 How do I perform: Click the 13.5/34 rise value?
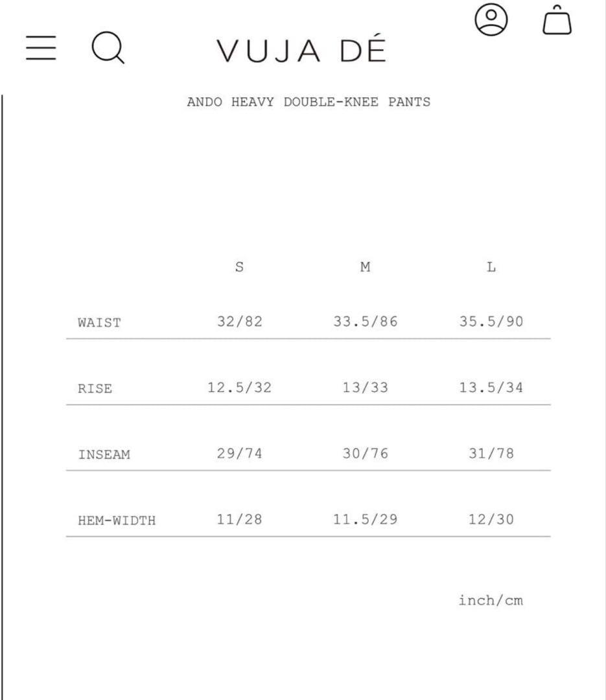pyautogui.click(x=491, y=388)
